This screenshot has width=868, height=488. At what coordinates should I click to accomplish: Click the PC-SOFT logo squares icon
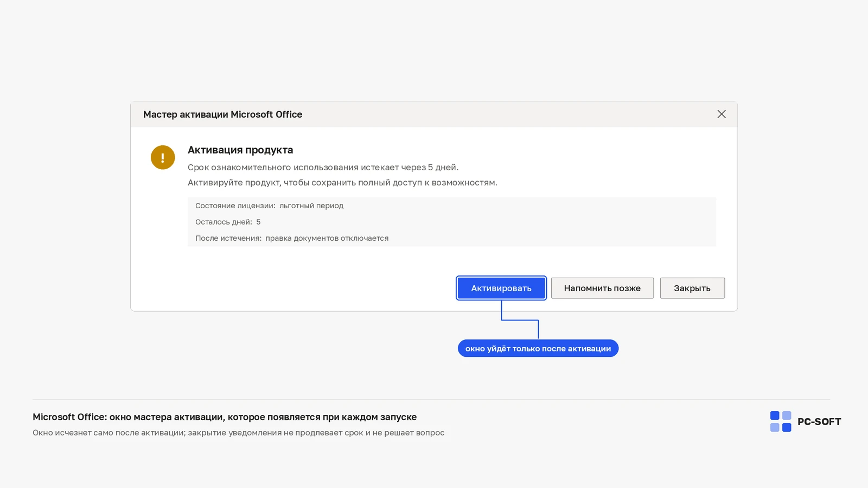781,421
